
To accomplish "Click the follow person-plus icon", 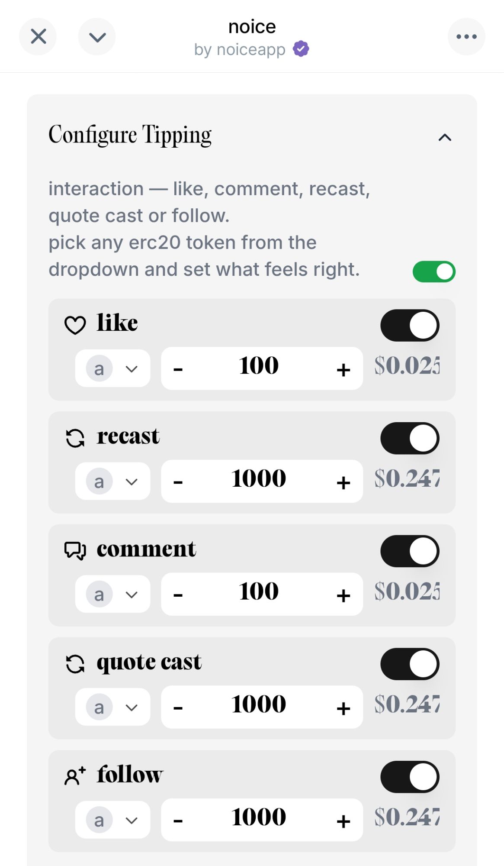I will click(x=75, y=776).
